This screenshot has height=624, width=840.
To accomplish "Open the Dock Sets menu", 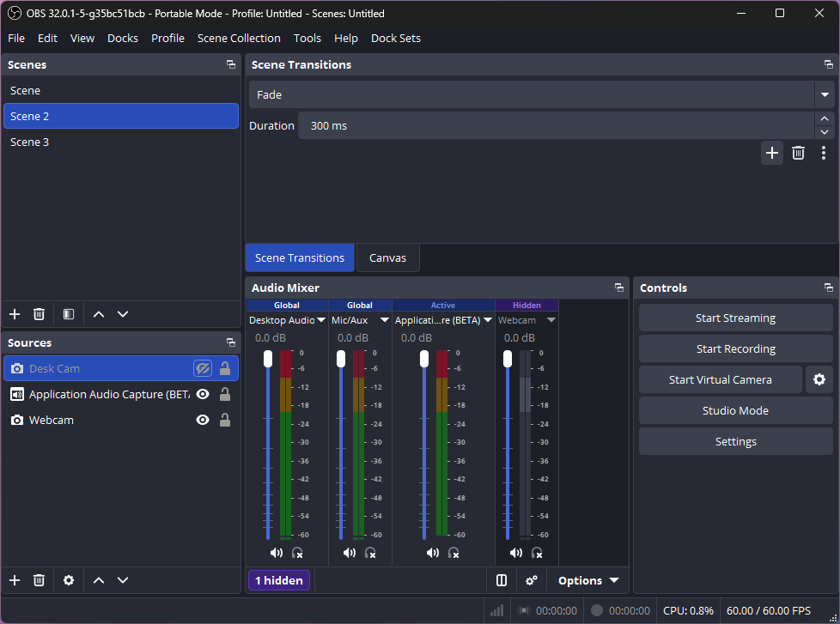I will pyautogui.click(x=396, y=38).
